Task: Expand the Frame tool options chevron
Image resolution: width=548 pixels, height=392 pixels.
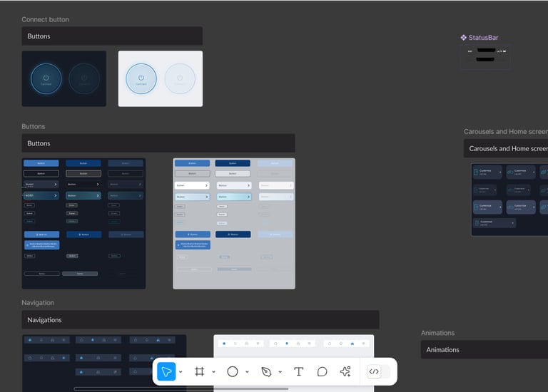Action: tap(213, 372)
